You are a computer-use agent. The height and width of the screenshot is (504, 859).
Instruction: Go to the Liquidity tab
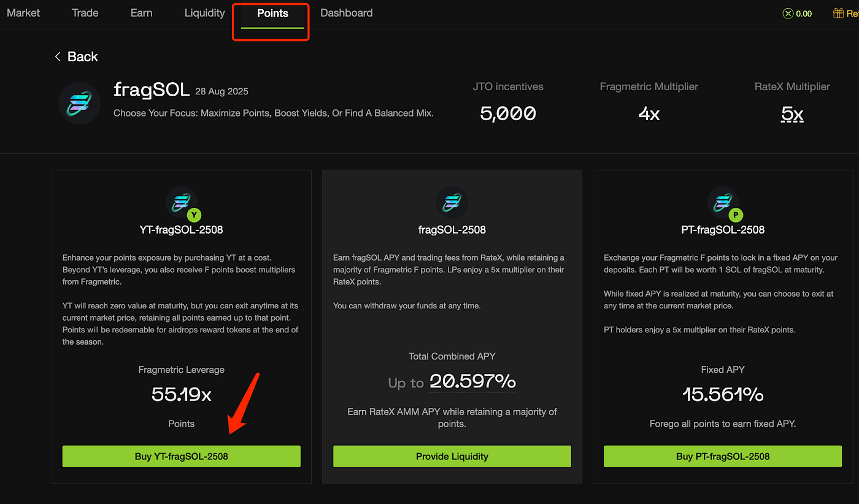204,12
